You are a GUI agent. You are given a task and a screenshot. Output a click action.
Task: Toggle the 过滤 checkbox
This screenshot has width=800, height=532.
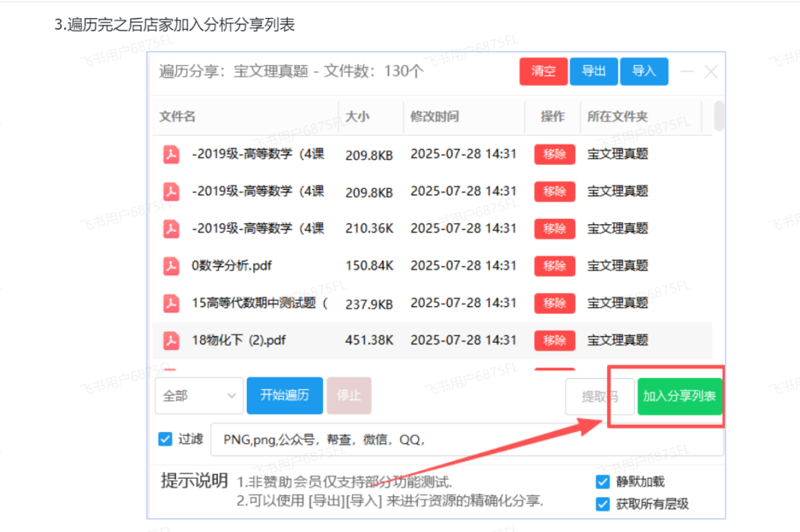(x=166, y=439)
